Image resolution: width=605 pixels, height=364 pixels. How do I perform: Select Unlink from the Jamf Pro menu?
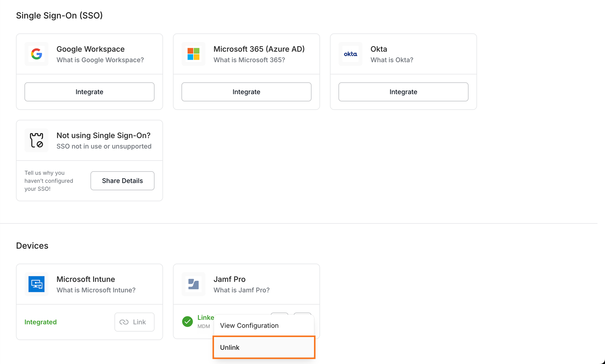click(264, 348)
